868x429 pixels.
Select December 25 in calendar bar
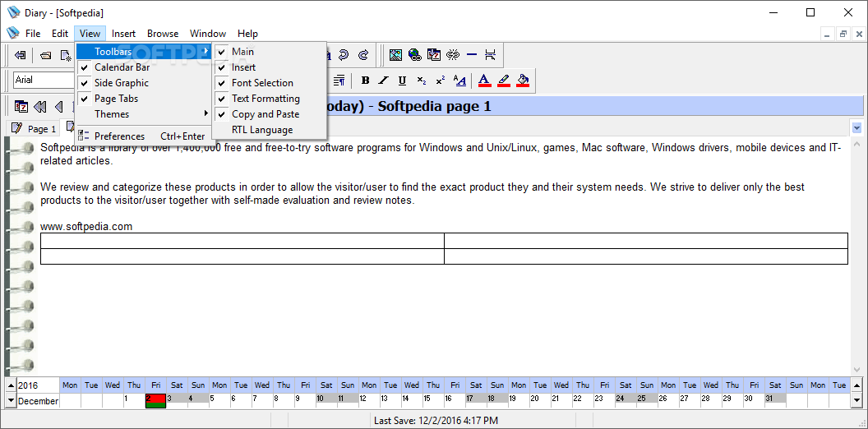647,401
